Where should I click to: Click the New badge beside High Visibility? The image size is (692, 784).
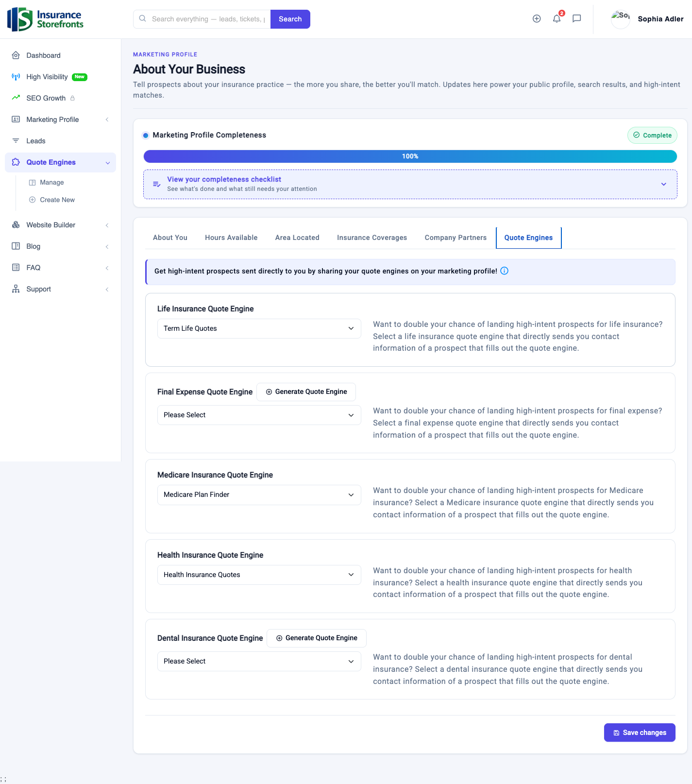point(80,77)
